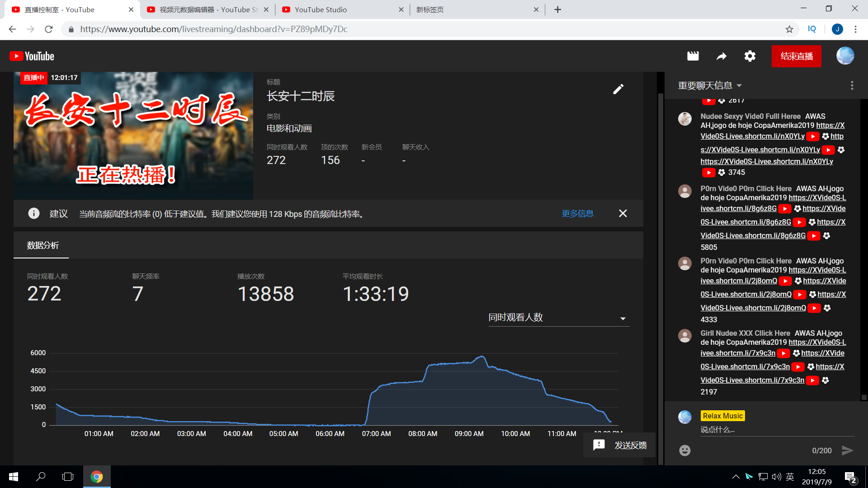The width and height of the screenshot is (868, 488).
Task: Open the create clip film icon
Action: (693, 56)
